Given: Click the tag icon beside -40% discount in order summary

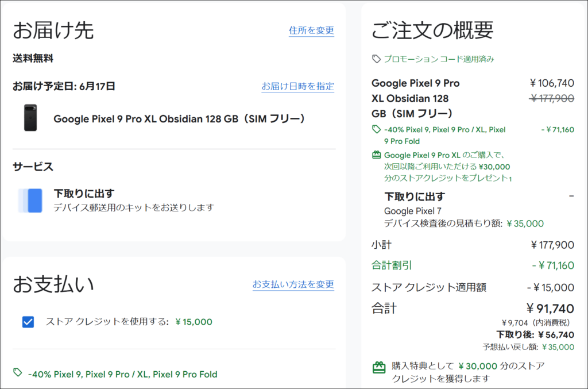Looking at the screenshot, I should coord(376,129).
